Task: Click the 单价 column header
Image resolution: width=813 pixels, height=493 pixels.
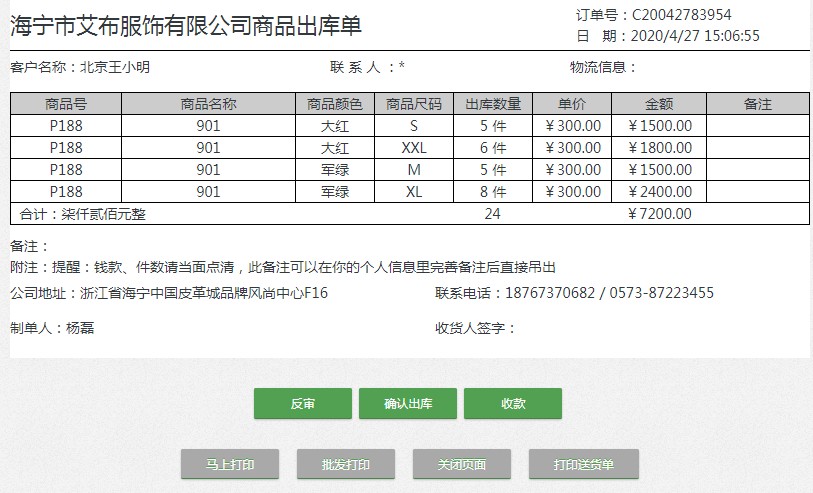Action: 572,104
